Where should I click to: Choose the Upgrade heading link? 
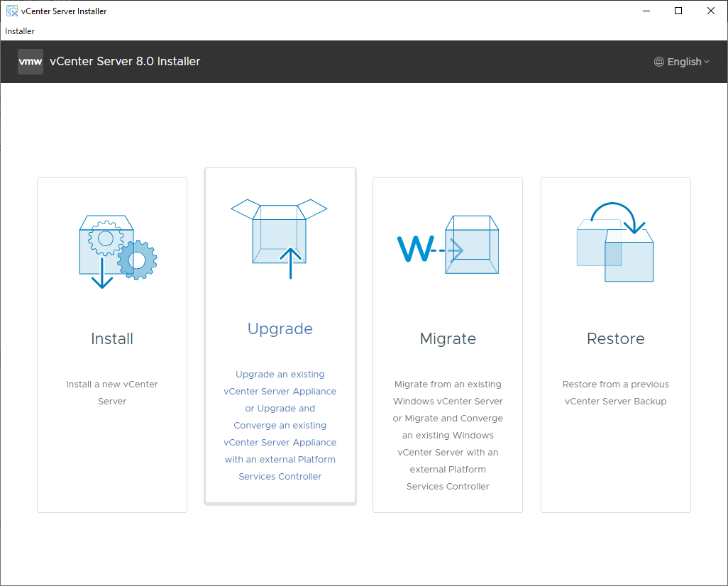coord(280,328)
